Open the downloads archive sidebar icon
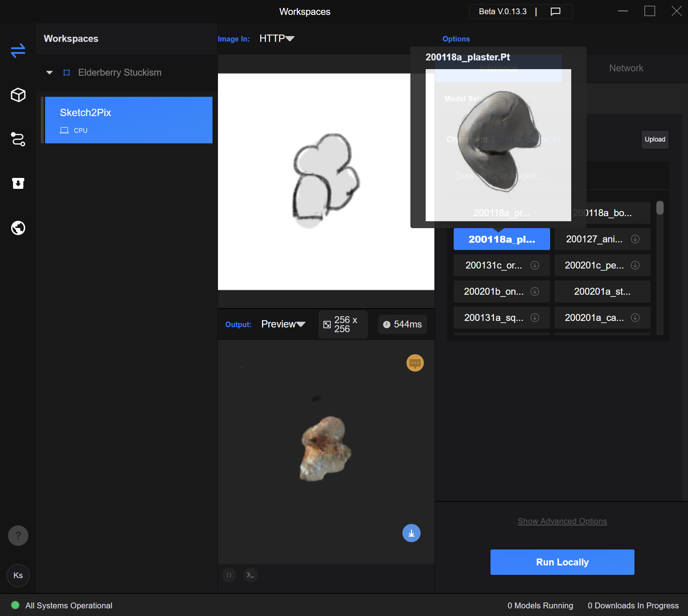Image resolution: width=688 pixels, height=616 pixels. (x=18, y=183)
